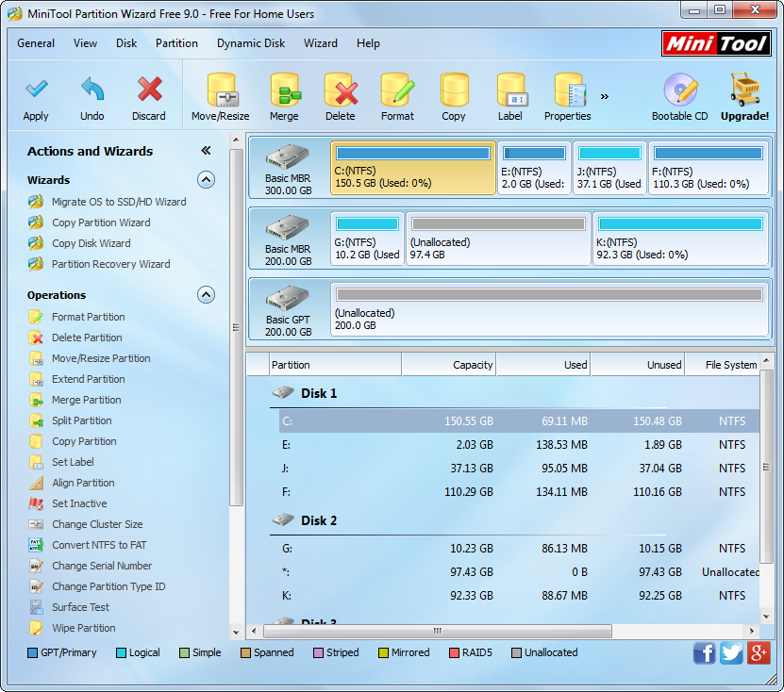Screen dimensions: 784x692
Task: Click the 300.00 GB Basic MBR disk icon
Action: click(288, 157)
